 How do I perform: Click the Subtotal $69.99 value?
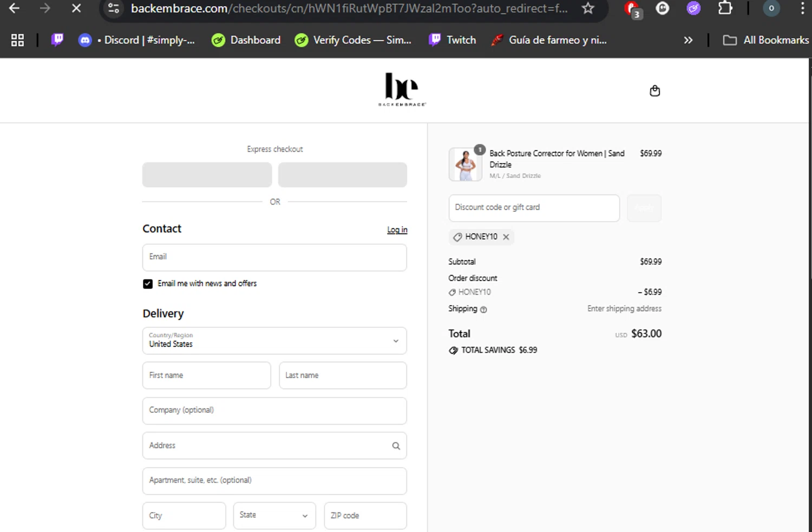coord(651,262)
